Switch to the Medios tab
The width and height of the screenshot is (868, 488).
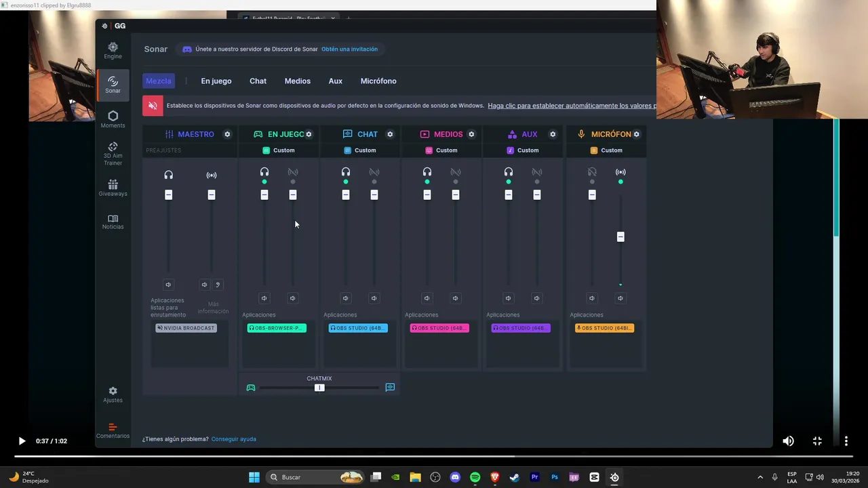[298, 81]
